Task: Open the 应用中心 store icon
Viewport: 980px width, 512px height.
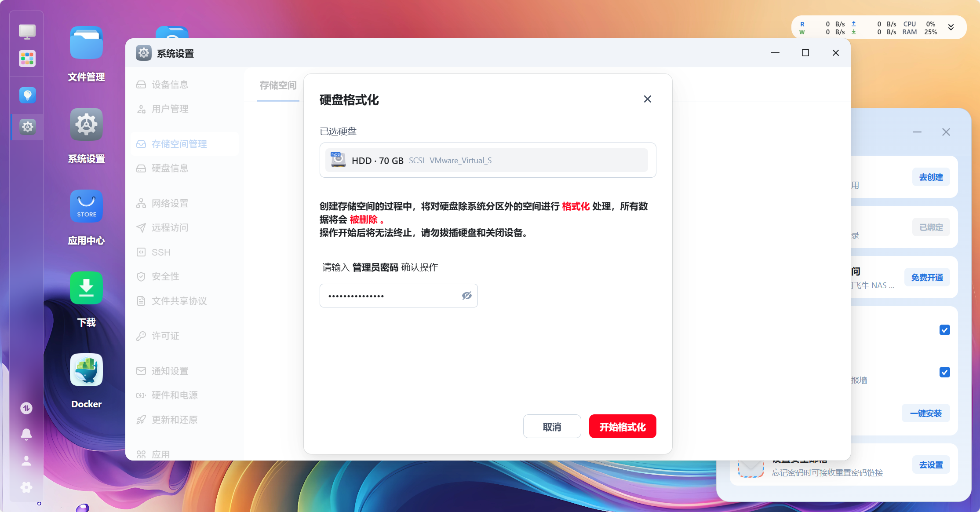Action: pos(86,206)
